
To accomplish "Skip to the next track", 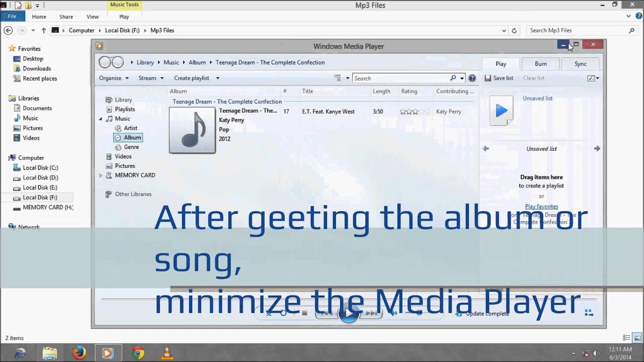I will tap(371, 313).
